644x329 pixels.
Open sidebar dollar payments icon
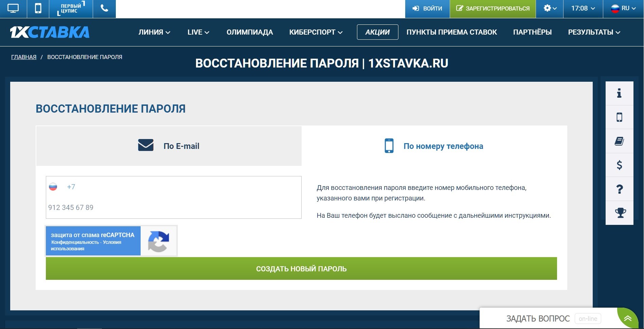[619, 165]
